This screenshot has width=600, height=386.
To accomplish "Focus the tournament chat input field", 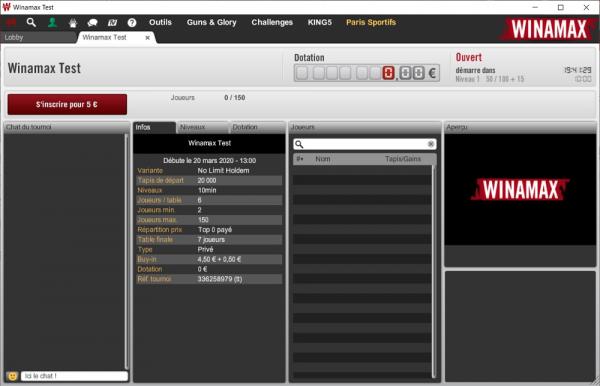I will coord(74,376).
